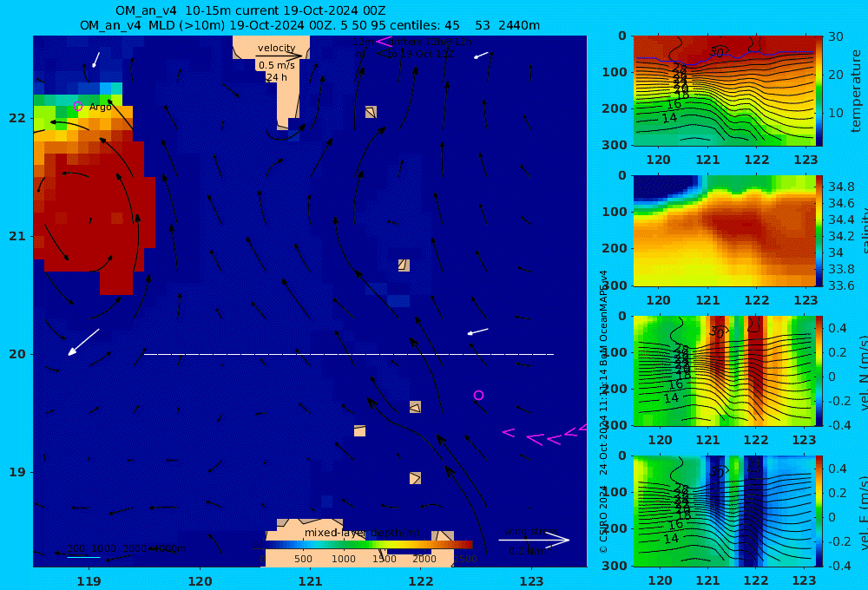Click the first title line "10-15m current 19-Oct-2024 00Z"
The height and width of the screenshot is (590, 868).
(251, 10)
